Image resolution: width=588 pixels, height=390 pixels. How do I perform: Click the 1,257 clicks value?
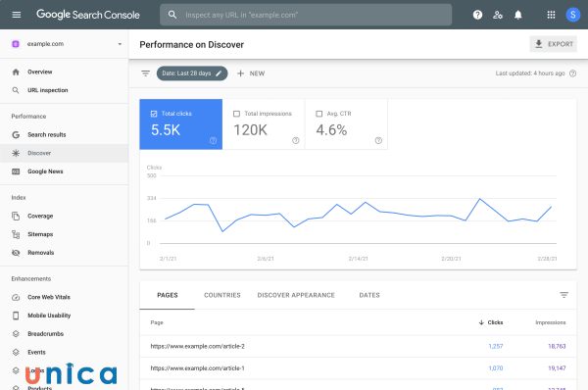coord(495,346)
